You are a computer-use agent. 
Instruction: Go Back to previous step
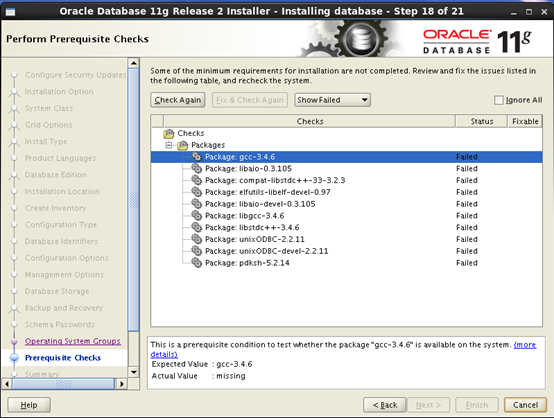384,405
